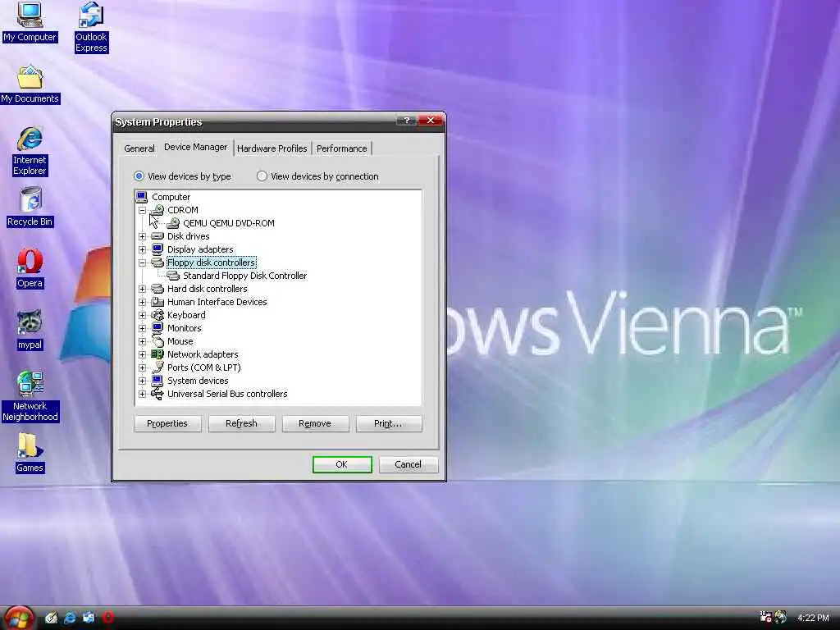Expand the Display adapters node
Image resolution: width=840 pixels, height=630 pixels.
coord(142,249)
